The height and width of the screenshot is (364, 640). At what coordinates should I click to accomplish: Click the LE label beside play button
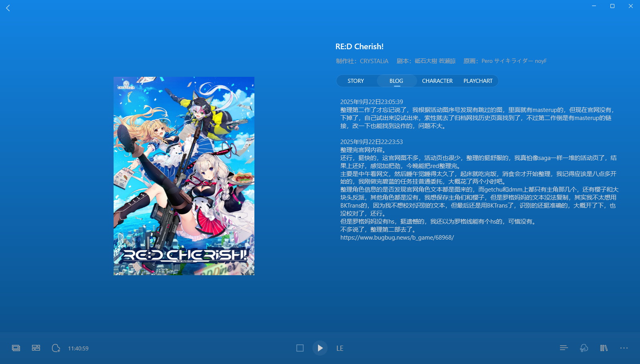click(340, 348)
